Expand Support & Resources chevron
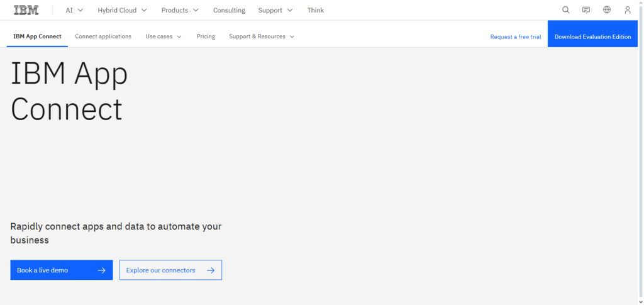The image size is (644, 305). (x=292, y=36)
